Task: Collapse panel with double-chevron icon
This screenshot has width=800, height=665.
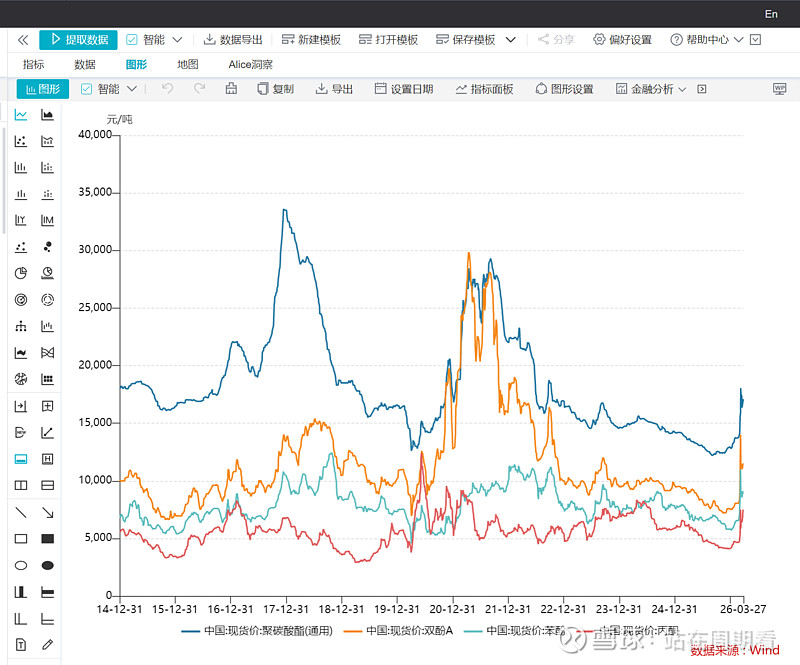Action: coord(23,40)
